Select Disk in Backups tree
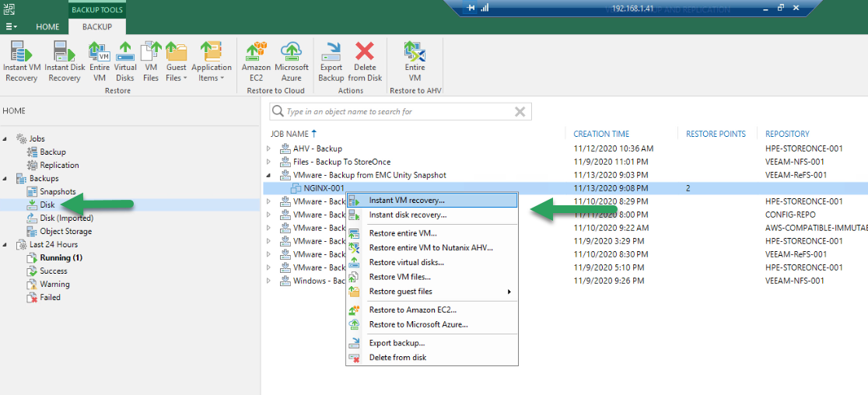The height and width of the screenshot is (395, 868). pyautogui.click(x=47, y=204)
